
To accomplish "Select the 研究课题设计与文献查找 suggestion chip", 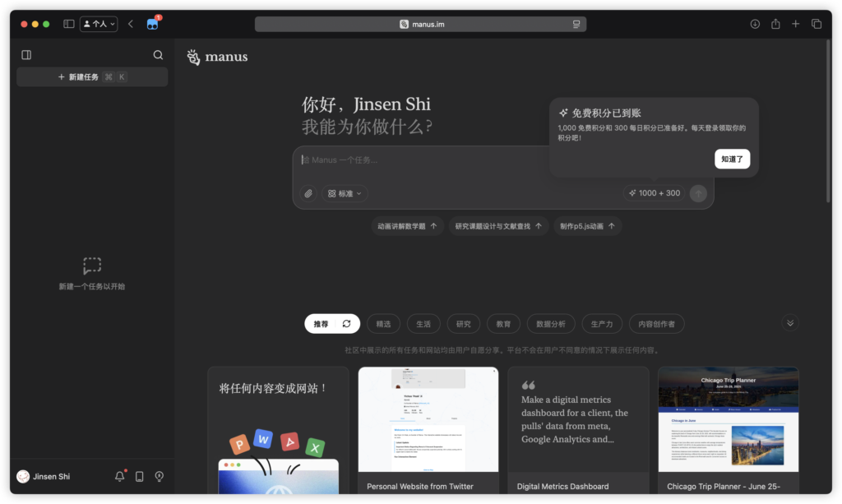I will [498, 226].
